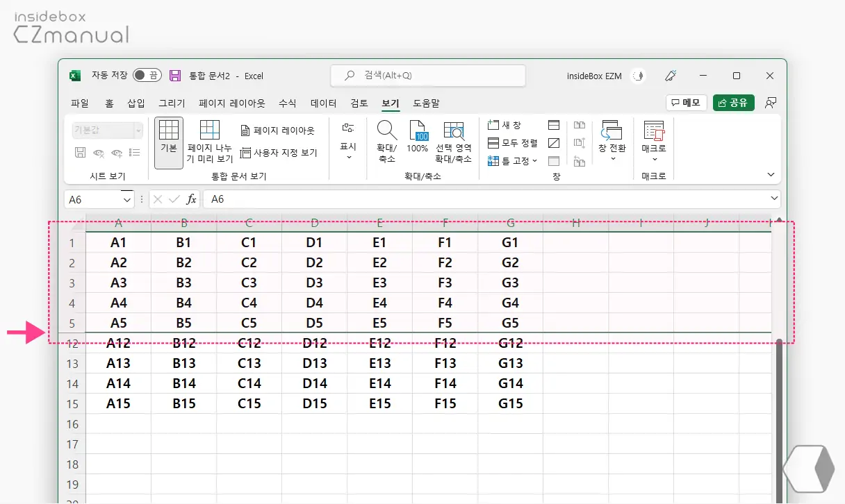Click the split window icon

click(554, 125)
